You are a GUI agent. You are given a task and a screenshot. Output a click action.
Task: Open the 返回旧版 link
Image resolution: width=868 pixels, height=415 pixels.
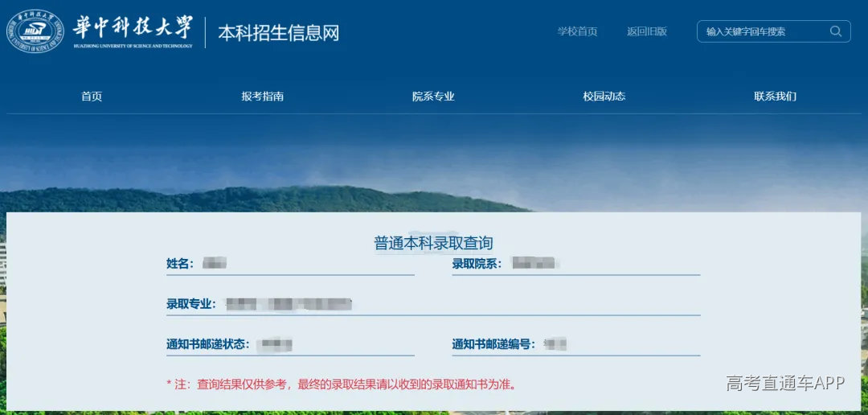coord(646,31)
